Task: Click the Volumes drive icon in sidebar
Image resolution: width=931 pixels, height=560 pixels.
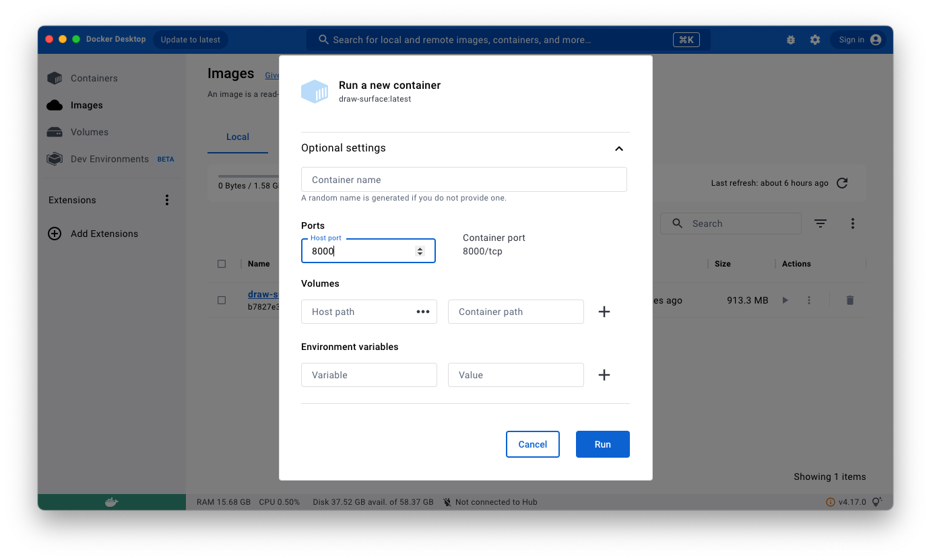Action: tap(55, 132)
